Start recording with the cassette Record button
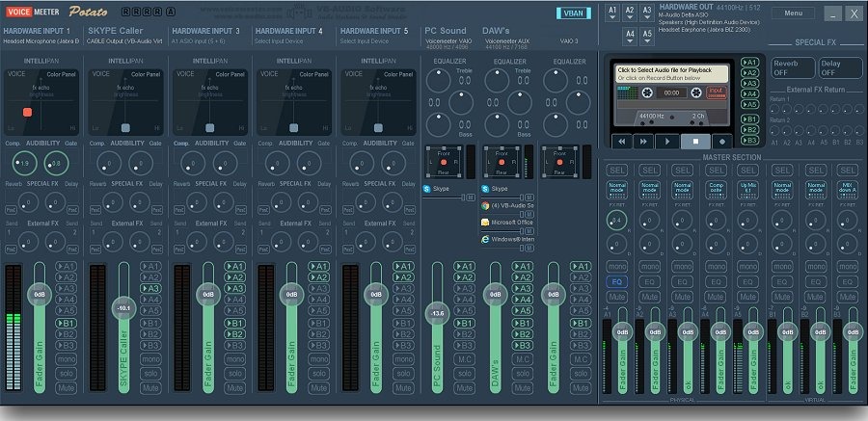 [x=722, y=141]
